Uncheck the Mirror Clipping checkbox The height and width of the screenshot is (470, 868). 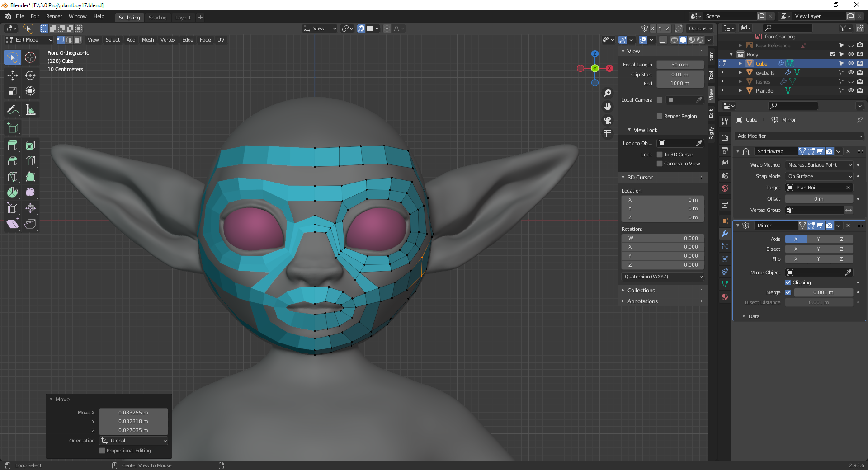pyautogui.click(x=788, y=282)
